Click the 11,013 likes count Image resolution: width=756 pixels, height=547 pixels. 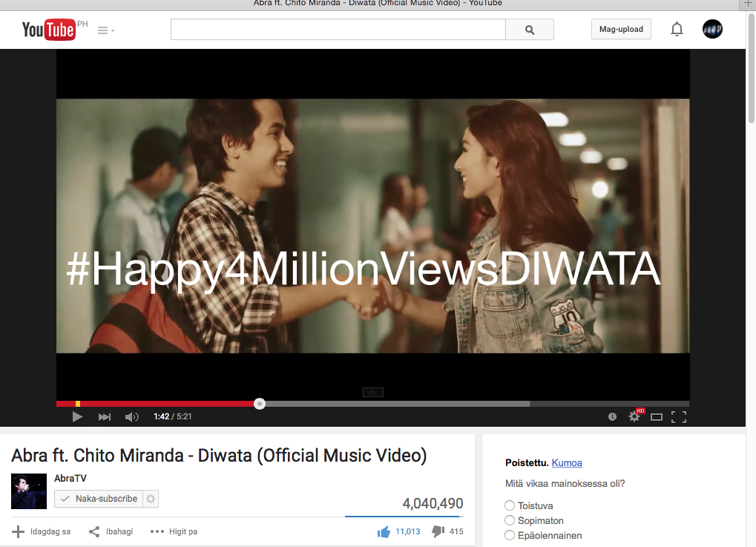(408, 531)
